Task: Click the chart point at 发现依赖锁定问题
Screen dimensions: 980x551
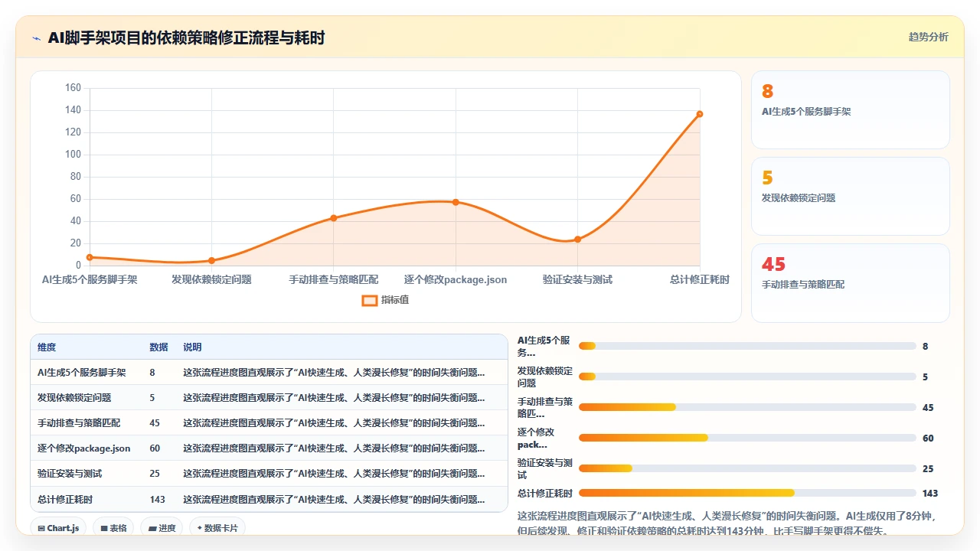Action: [212, 261]
